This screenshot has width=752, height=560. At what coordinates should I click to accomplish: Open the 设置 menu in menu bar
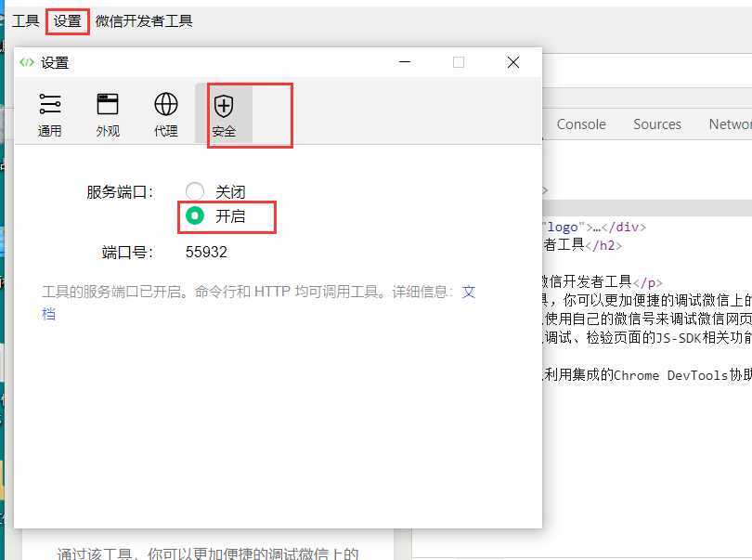[67, 21]
